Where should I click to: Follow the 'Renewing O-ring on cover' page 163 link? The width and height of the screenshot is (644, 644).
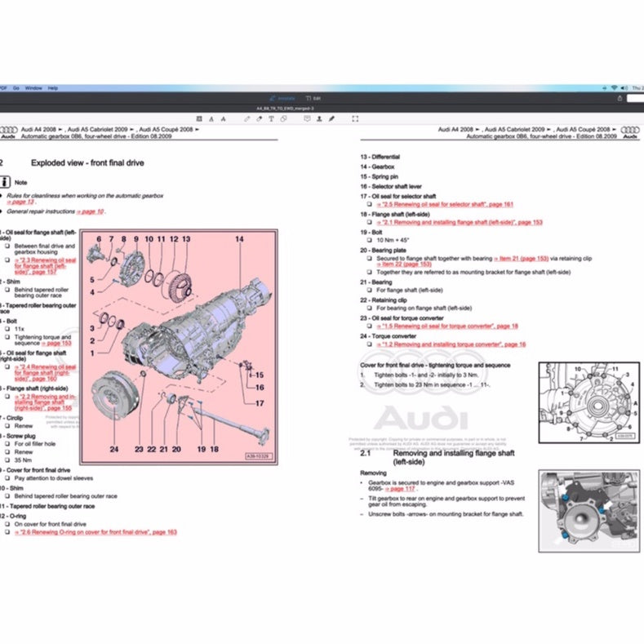95,531
